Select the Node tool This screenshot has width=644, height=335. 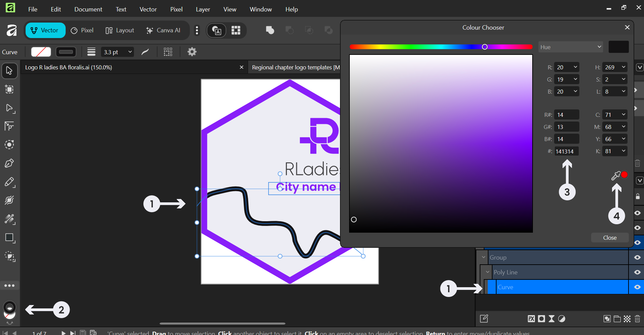(x=9, y=108)
